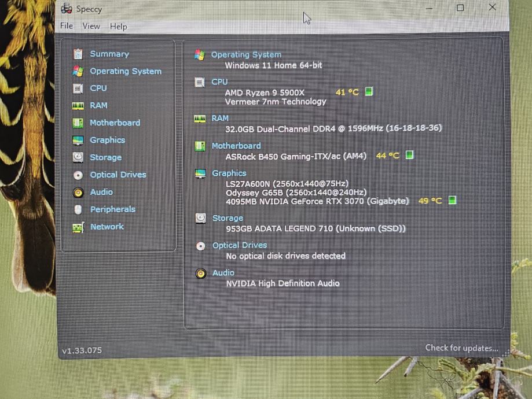Click the Optical Drives disc icon in summary pane
The height and width of the screenshot is (399, 532).
[x=201, y=246]
